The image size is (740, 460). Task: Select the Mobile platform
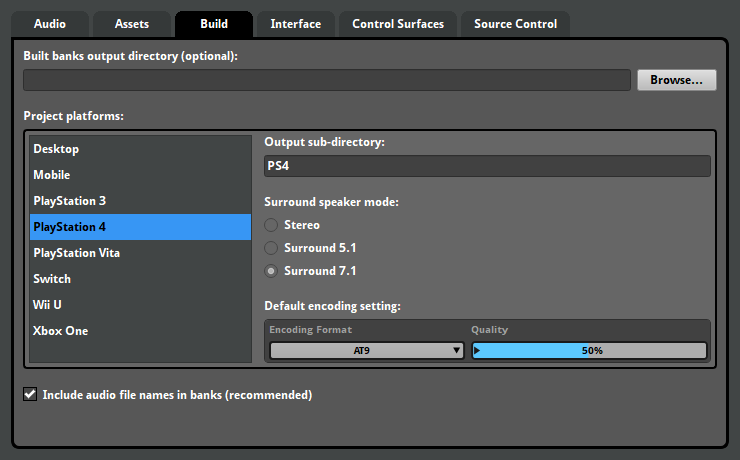click(x=140, y=175)
